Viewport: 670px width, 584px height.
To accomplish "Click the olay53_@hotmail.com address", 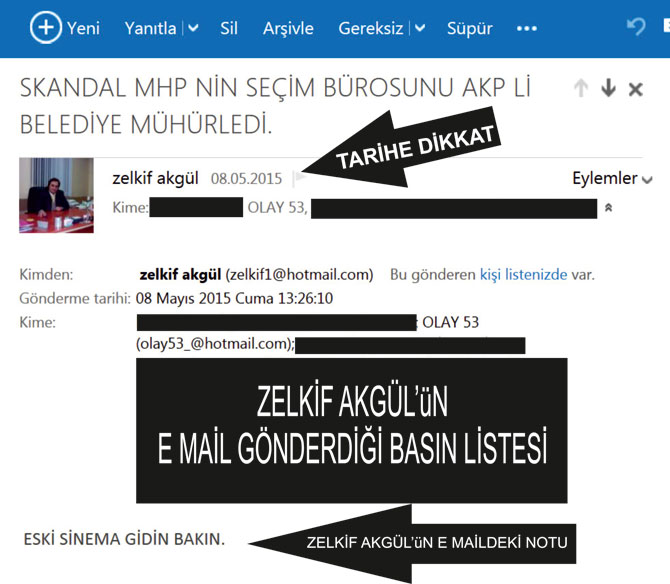I will point(215,344).
